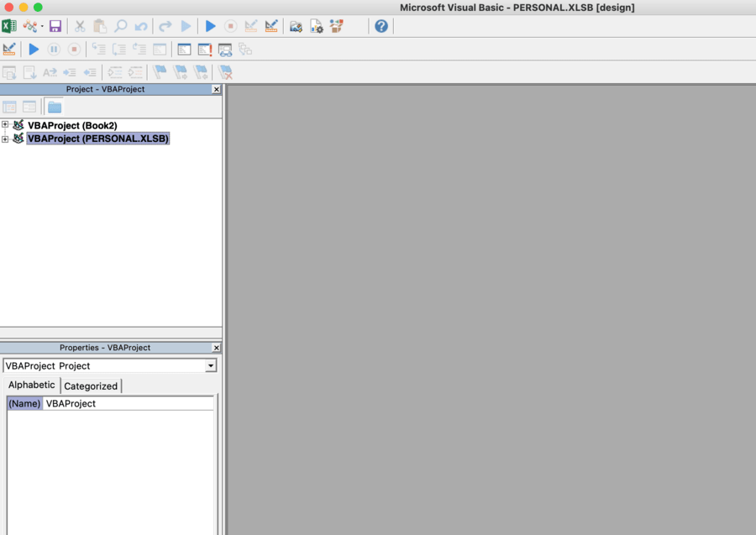Click the blue Run icon in Debug toolbar

tap(34, 50)
